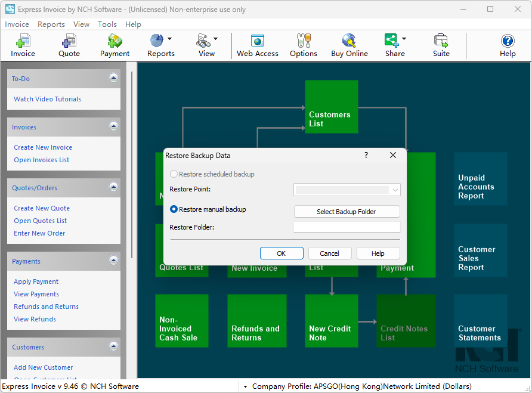Click the Non-Invoiced Cash Sale tile
This screenshot has height=393, width=532.
pos(182,321)
